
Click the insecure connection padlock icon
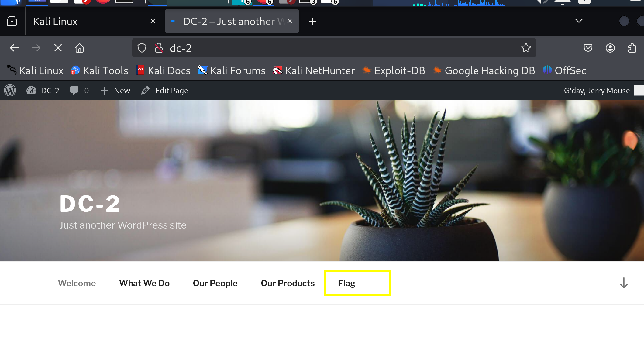tap(159, 48)
